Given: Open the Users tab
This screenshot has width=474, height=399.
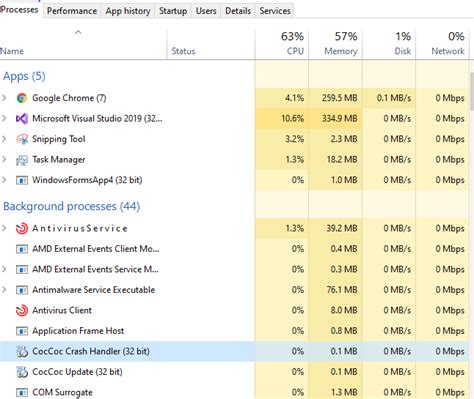Looking at the screenshot, I should (x=206, y=11).
